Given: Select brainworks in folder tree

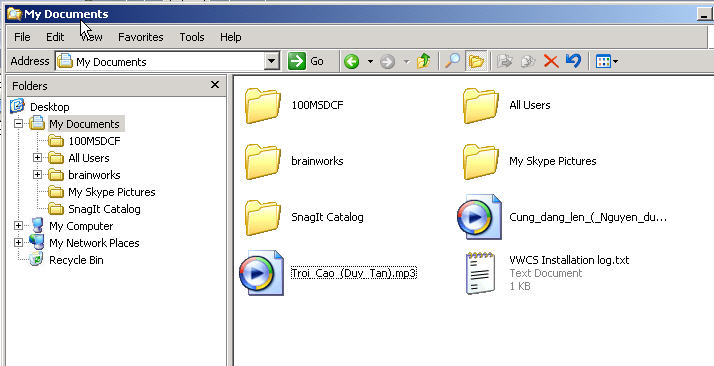Looking at the screenshot, I should tap(94, 175).
